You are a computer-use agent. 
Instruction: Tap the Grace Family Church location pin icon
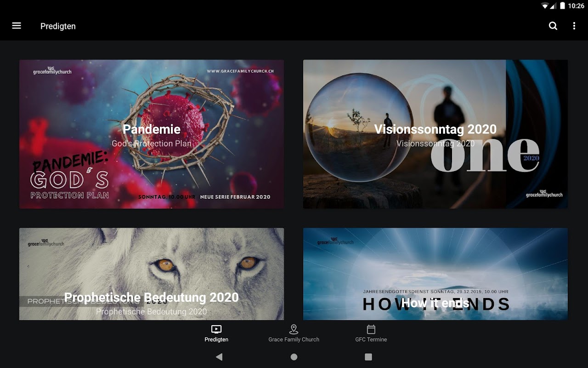294,329
